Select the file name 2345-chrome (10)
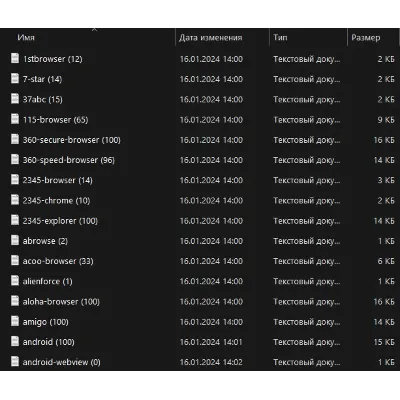 pyautogui.click(x=56, y=201)
